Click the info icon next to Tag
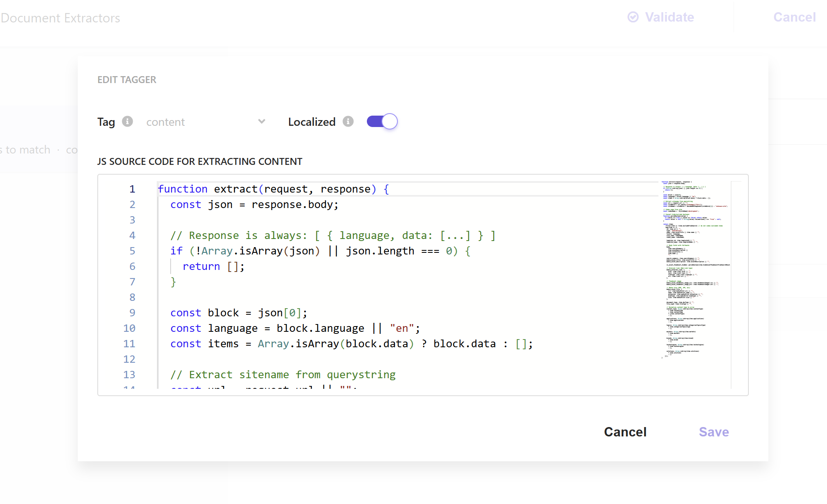The height and width of the screenshot is (504, 827). [127, 121]
